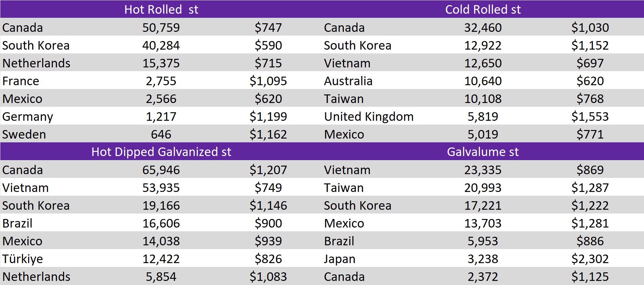Click the Cold Rolled st header
Image resolution: width=644 pixels, height=285 pixels.
pos(483,9)
